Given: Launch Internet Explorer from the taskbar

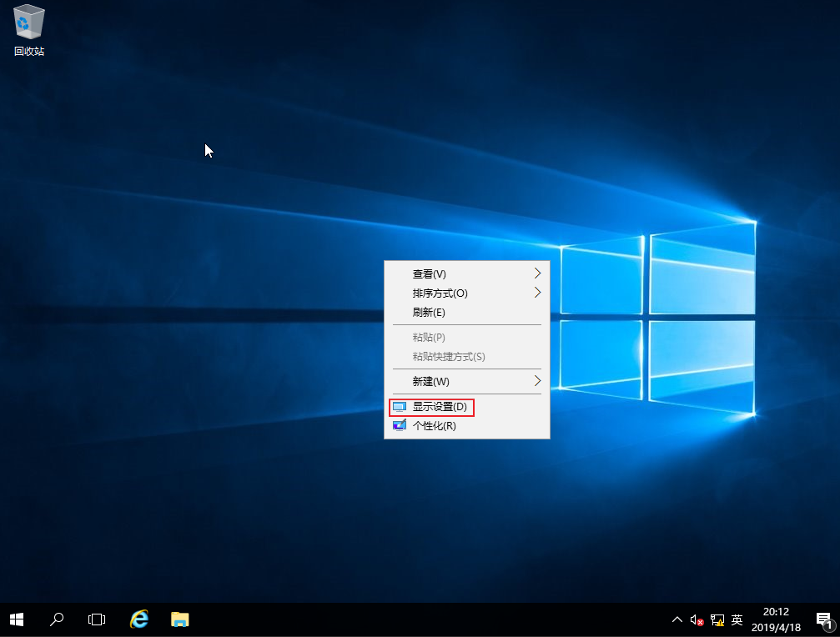Looking at the screenshot, I should (x=139, y=619).
